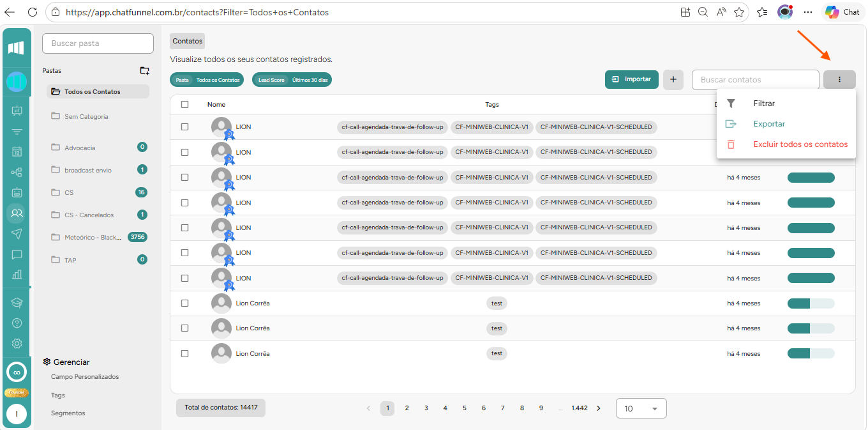This screenshot has width=868, height=430.
Task: Choose Filtrar from the options menu
Action: (x=786, y=104)
